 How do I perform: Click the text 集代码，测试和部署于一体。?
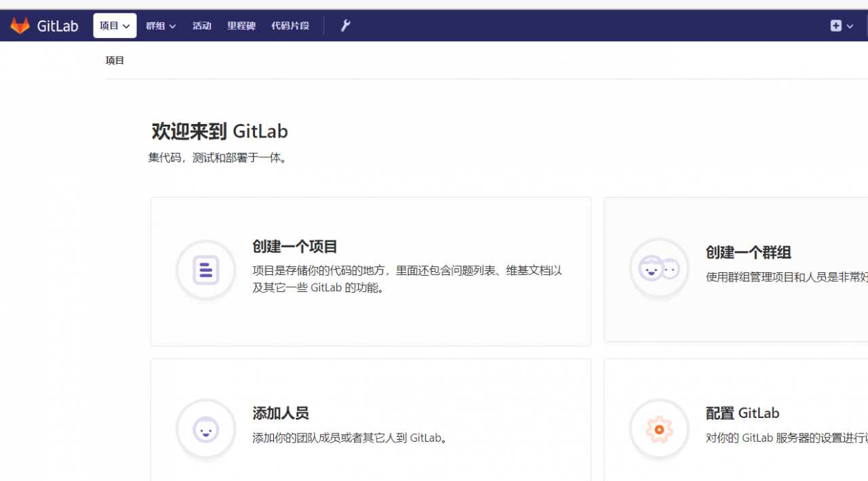pos(220,158)
